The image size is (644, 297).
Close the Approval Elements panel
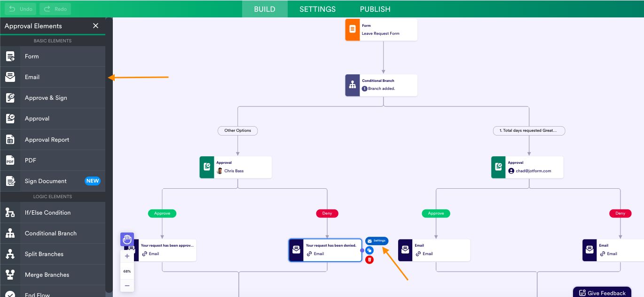[96, 26]
